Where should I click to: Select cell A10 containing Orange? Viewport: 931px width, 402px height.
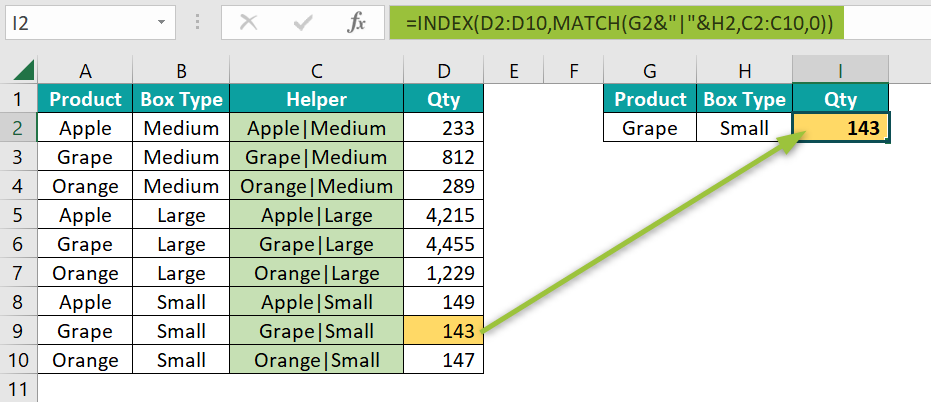tap(86, 360)
